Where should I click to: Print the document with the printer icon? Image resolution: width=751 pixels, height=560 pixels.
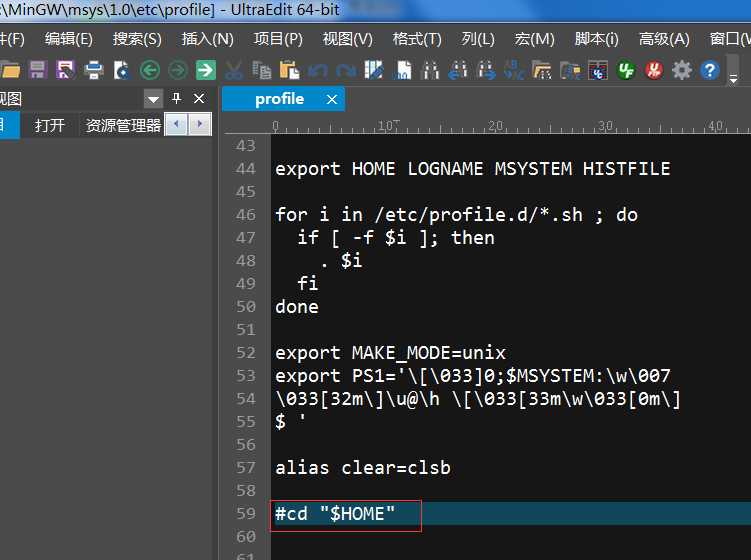93,70
